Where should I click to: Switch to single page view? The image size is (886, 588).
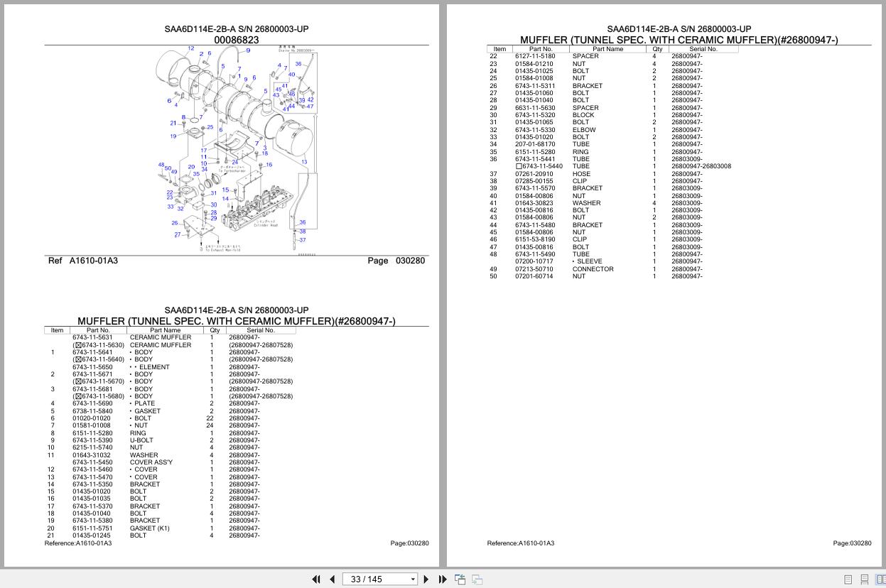click(848, 579)
